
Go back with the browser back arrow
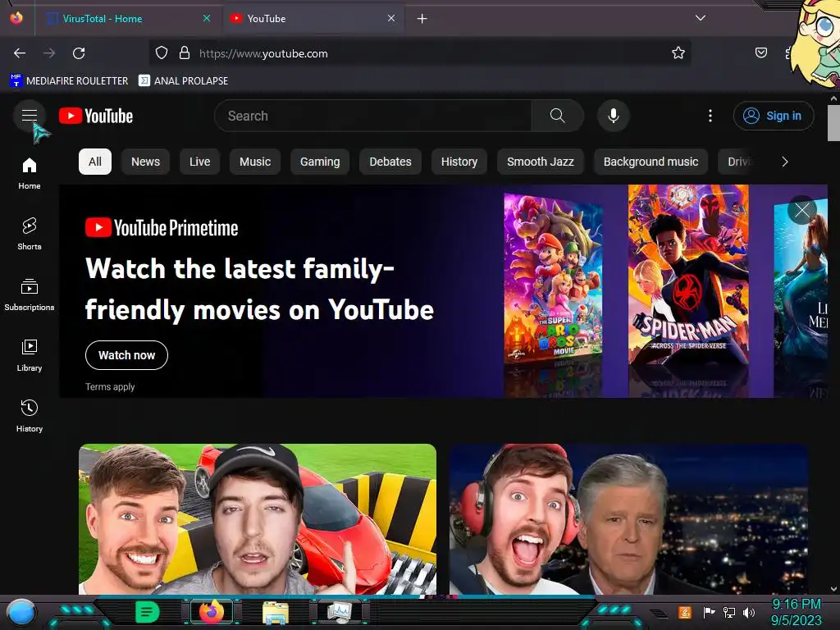pyautogui.click(x=20, y=53)
